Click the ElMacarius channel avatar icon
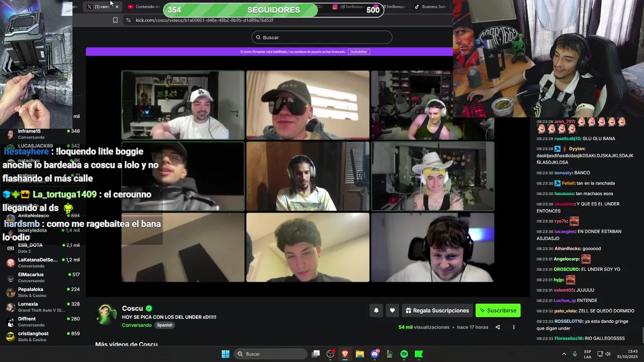This screenshot has height=362, width=644. coord(11,278)
